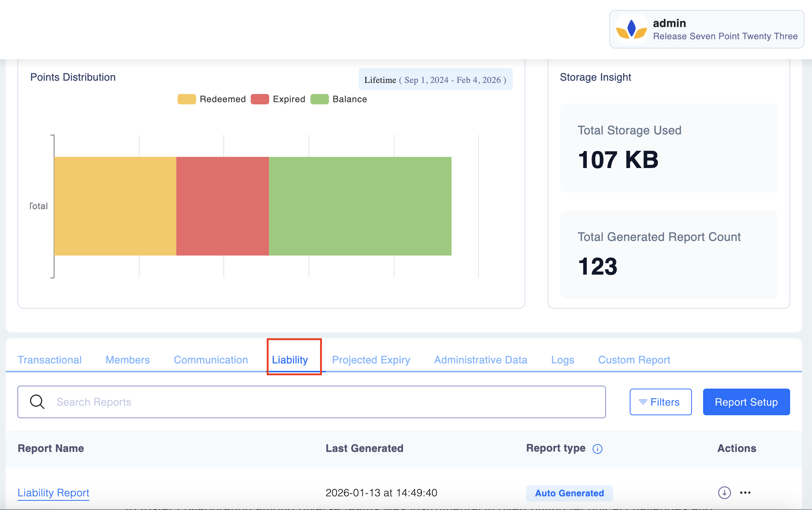Screen dimensions: 812x510
Task: Toggle Expired legend swatch in chart
Action: point(260,99)
